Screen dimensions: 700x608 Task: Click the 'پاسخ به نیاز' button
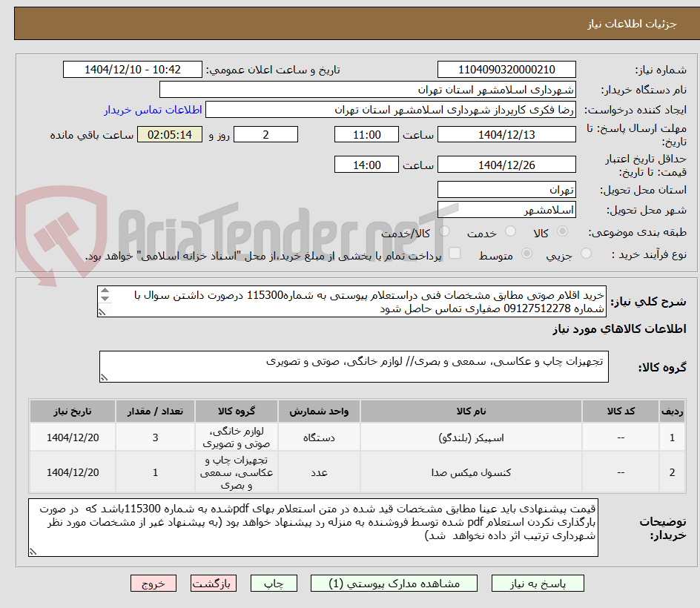click(x=538, y=584)
